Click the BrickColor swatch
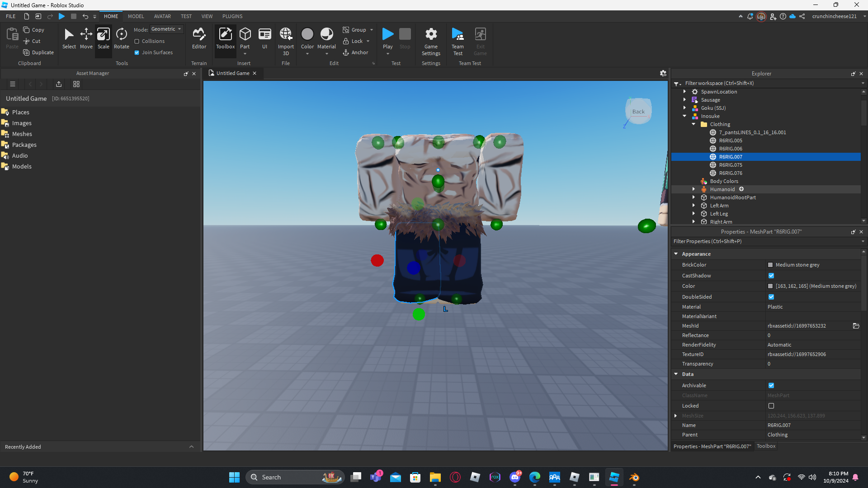Image resolution: width=868 pixels, height=488 pixels. [x=770, y=265]
